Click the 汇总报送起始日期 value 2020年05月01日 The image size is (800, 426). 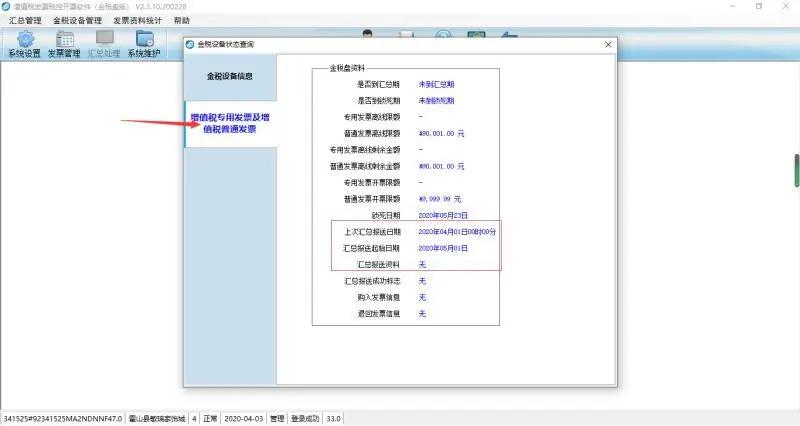[x=443, y=248]
